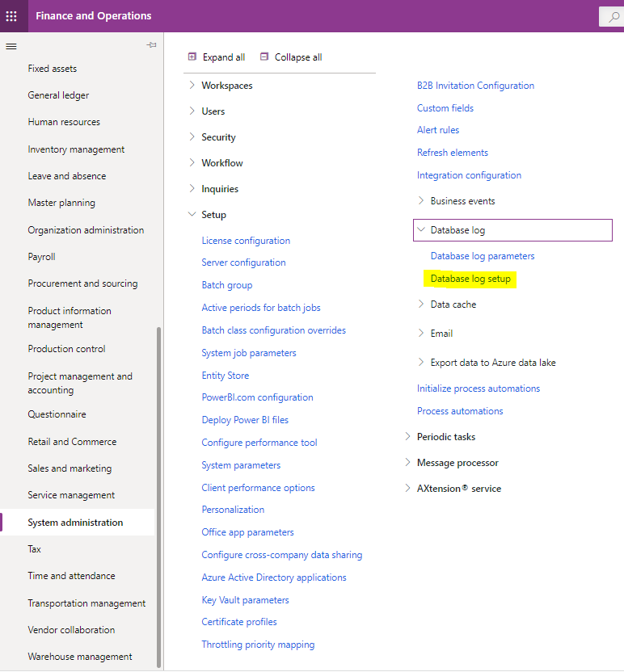This screenshot has height=672, width=624.
Task: Expand the Message processor section
Action: pyautogui.click(x=407, y=462)
